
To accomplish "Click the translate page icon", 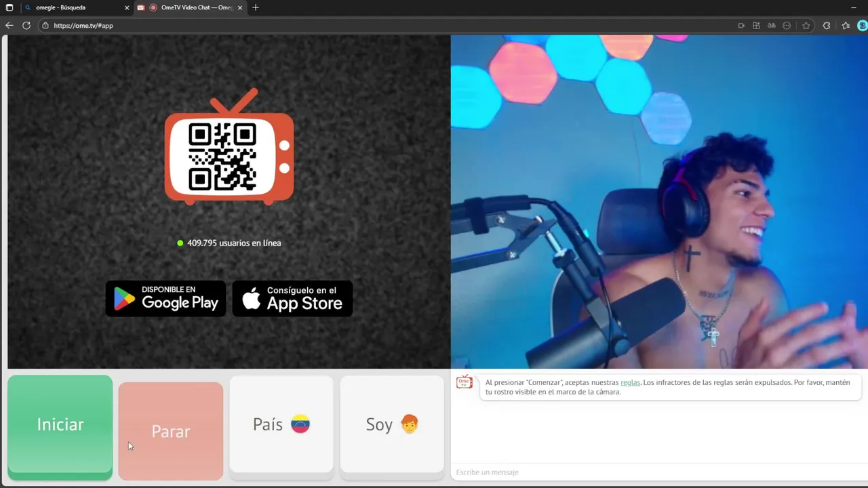I will pos(772,26).
